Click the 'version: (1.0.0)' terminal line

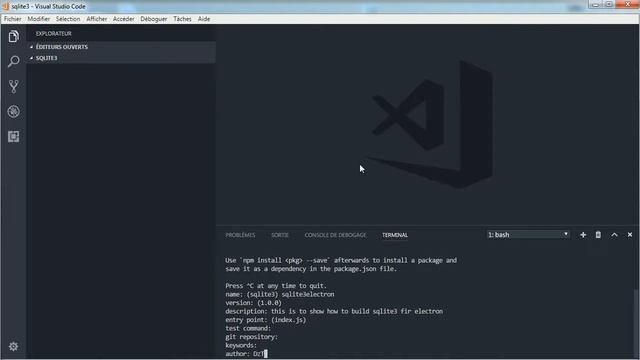click(253, 303)
